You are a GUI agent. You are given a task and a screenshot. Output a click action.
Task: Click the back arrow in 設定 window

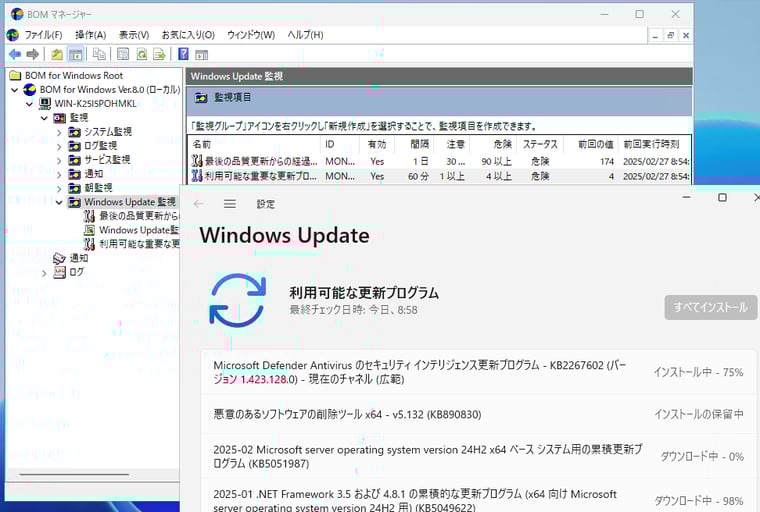198,204
